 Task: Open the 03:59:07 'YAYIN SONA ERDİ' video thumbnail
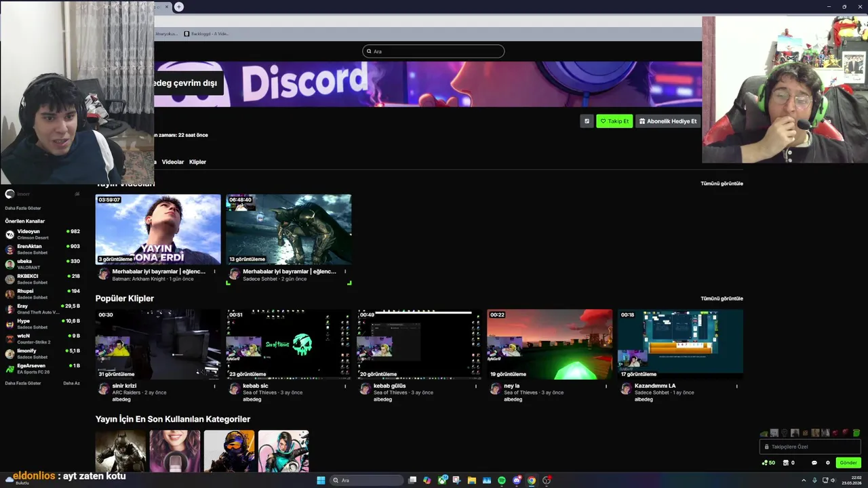pyautogui.click(x=158, y=229)
